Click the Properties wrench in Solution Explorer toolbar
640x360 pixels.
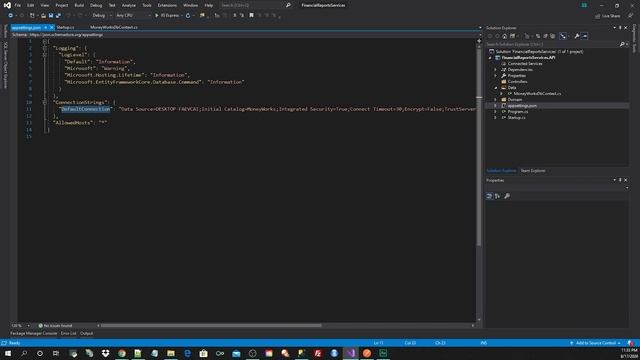[577, 36]
